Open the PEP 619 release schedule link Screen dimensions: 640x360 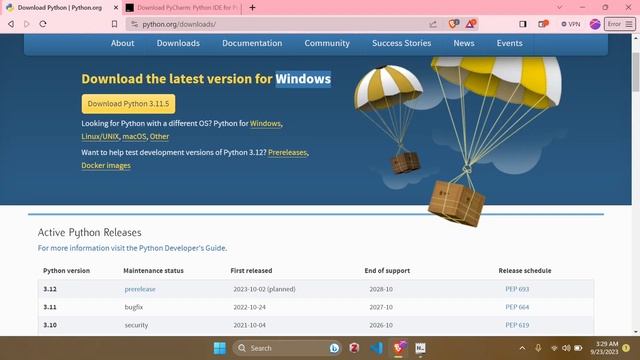tap(517, 325)
